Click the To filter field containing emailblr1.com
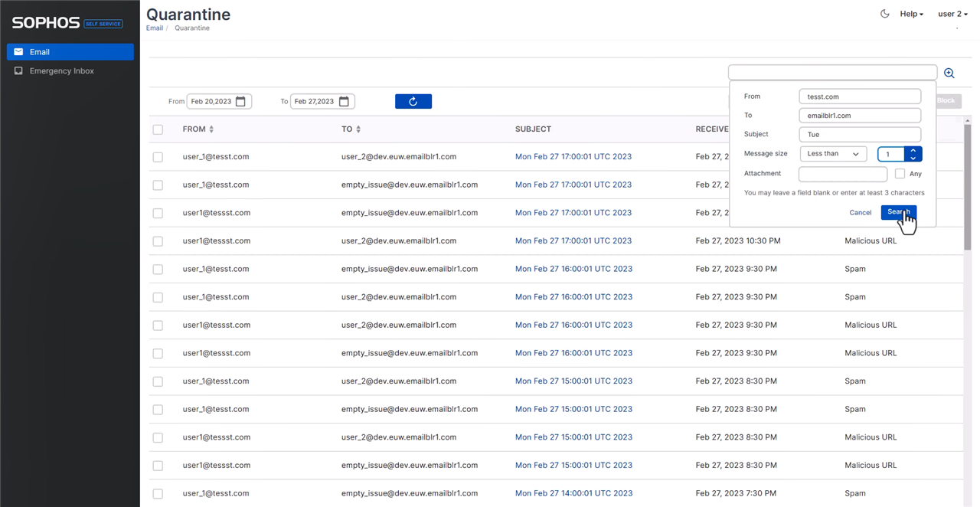 [x=860, y=116]
